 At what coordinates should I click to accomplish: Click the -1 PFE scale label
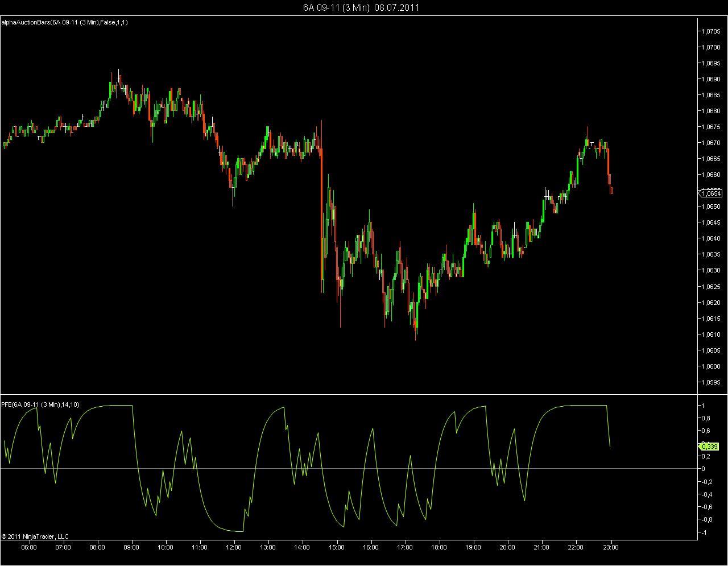(x=704, y=532)
